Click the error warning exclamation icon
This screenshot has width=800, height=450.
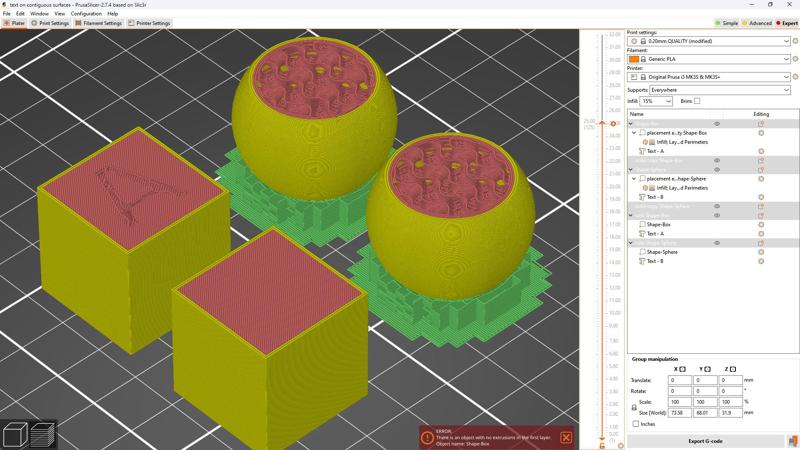(x=427, y=438)
